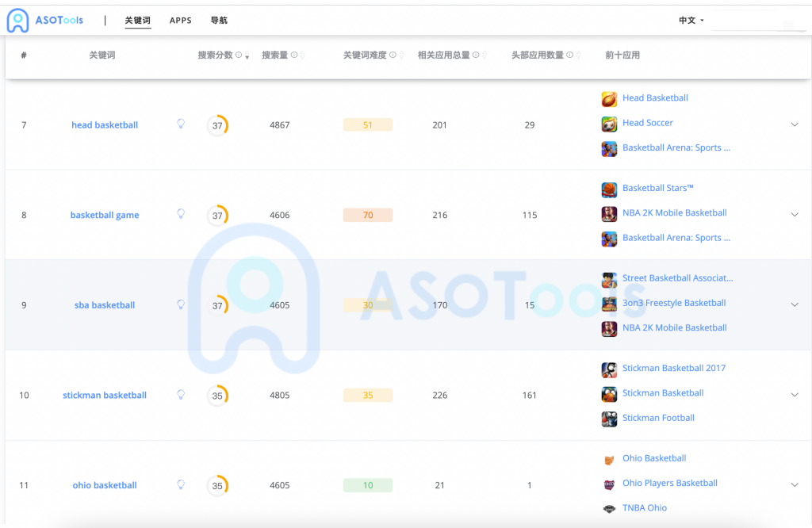This screenshot has width=812, height=528.
Task: Click the TNBA Ohio app icon
Action: [x=609, y=509]
